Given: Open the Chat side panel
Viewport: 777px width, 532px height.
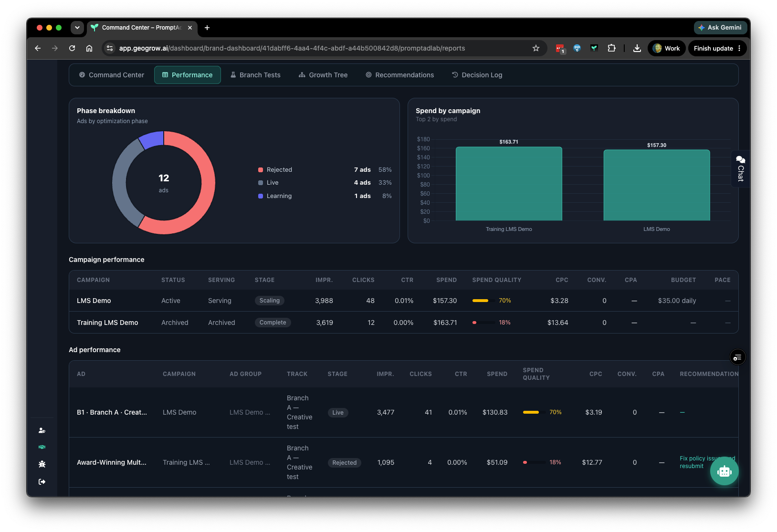Looking at the screenshot, I should point(740,168).
